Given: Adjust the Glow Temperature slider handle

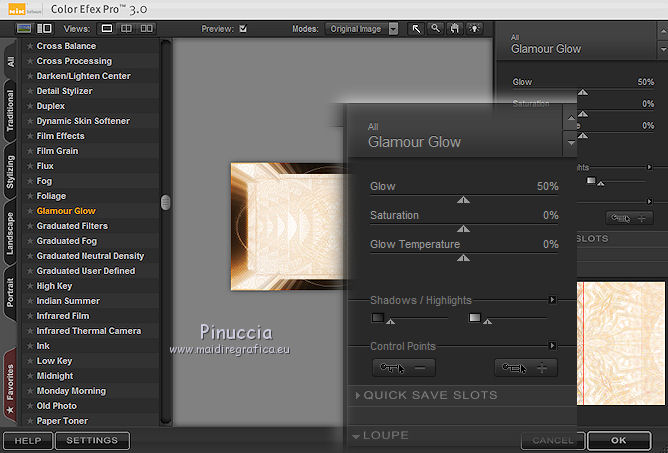Looking at the screenshot, I should tap(464, 258).
